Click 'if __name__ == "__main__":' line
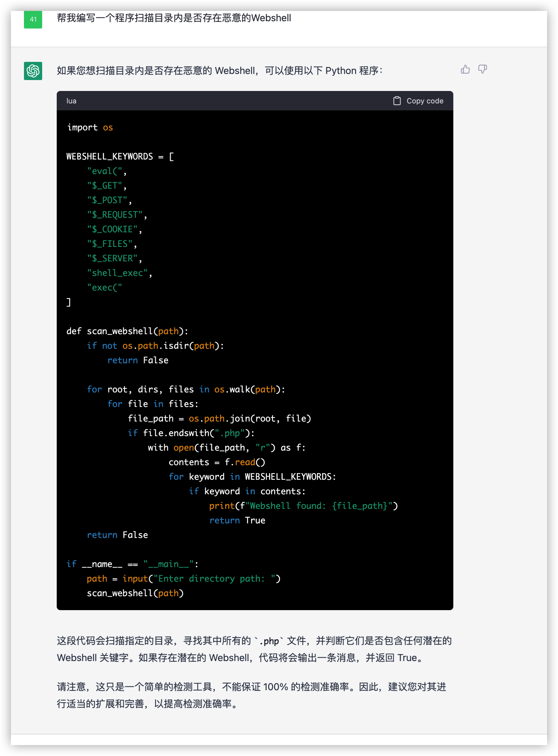 [x=133, y=564]
